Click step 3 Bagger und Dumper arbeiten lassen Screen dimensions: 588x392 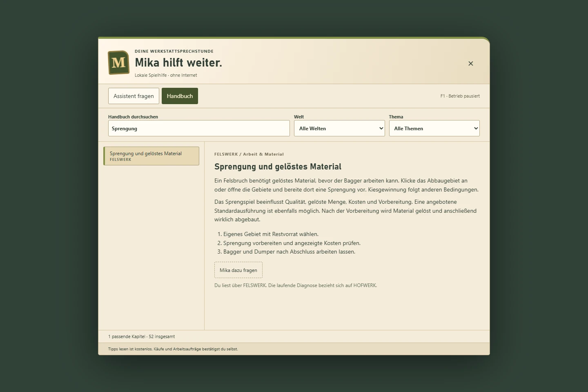tap(289, 252)
